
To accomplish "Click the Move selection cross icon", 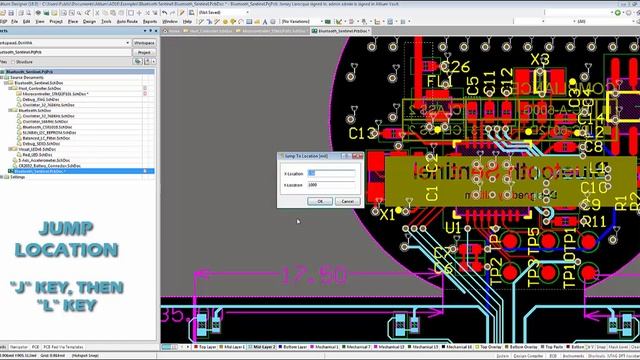I will click(139, 13).
